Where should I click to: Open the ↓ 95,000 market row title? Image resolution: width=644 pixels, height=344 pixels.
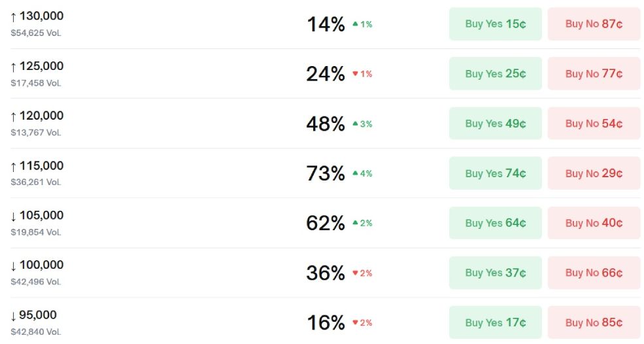[34, 315]
